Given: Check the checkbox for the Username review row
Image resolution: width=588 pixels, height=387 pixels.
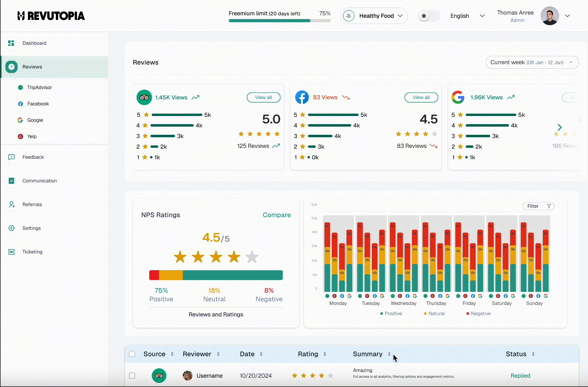Looking at the screenshot, I should pos(132,376).
